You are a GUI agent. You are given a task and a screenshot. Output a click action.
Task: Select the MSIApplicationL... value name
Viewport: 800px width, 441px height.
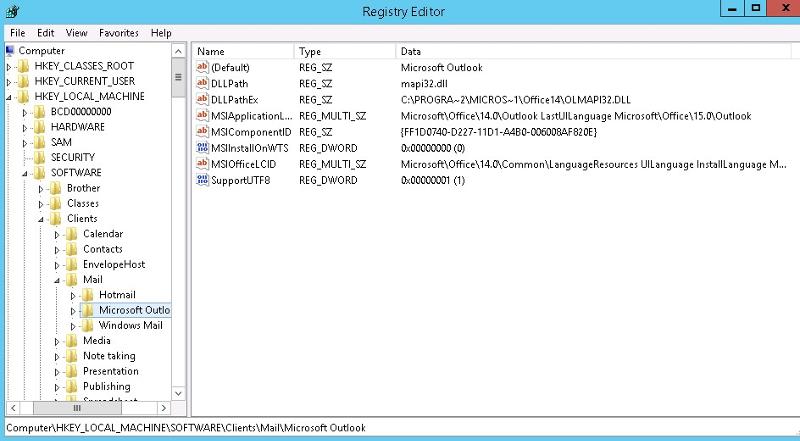tap(252, 116)
